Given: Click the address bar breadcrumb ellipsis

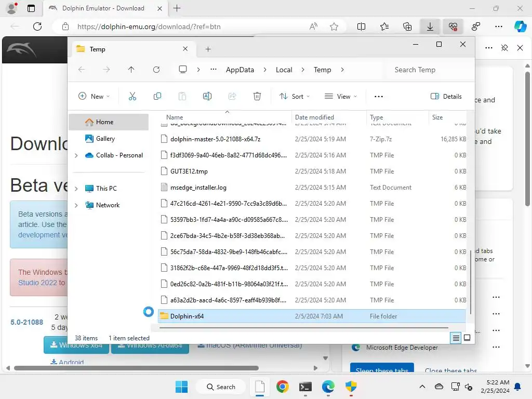Looking at the screenshot, I should 214,70.
